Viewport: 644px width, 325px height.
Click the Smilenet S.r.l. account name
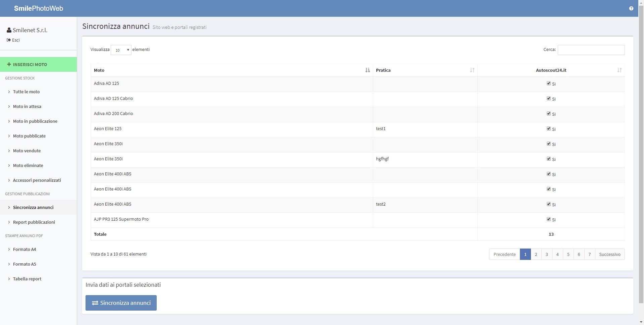[30, 30]
